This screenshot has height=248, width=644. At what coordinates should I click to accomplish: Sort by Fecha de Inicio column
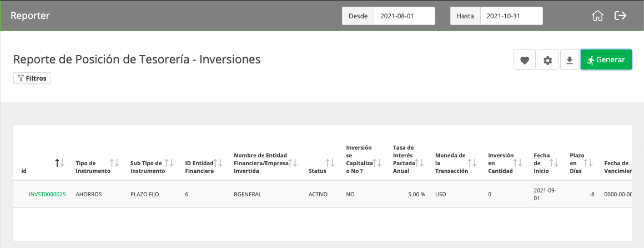click(x=554, y=163)
